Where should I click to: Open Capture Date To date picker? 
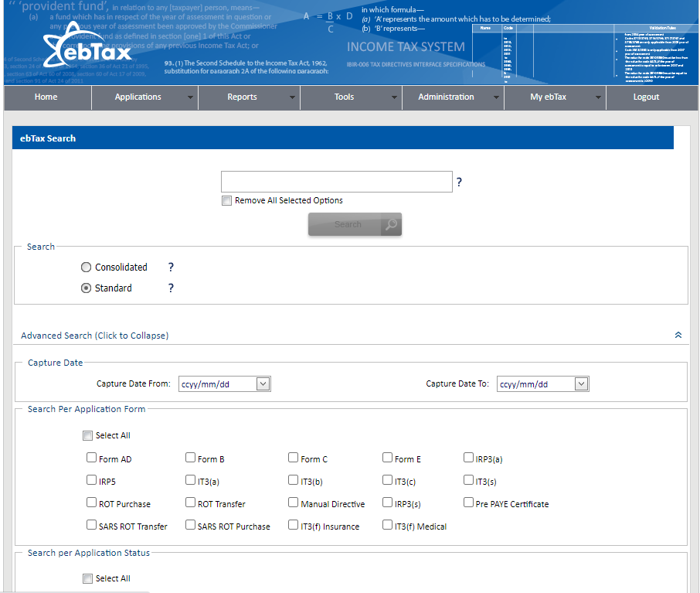(581, 383)
